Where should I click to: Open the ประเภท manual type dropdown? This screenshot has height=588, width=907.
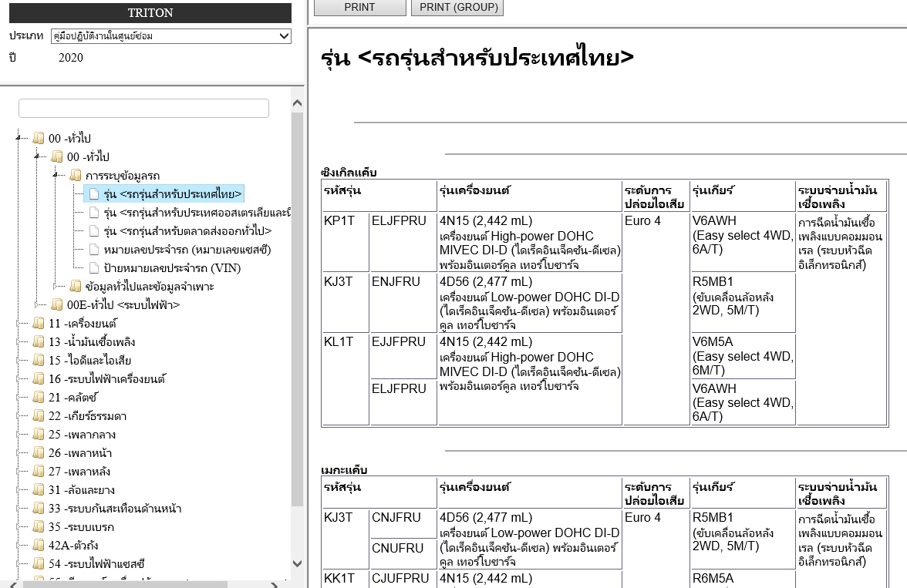pos(170,36)
